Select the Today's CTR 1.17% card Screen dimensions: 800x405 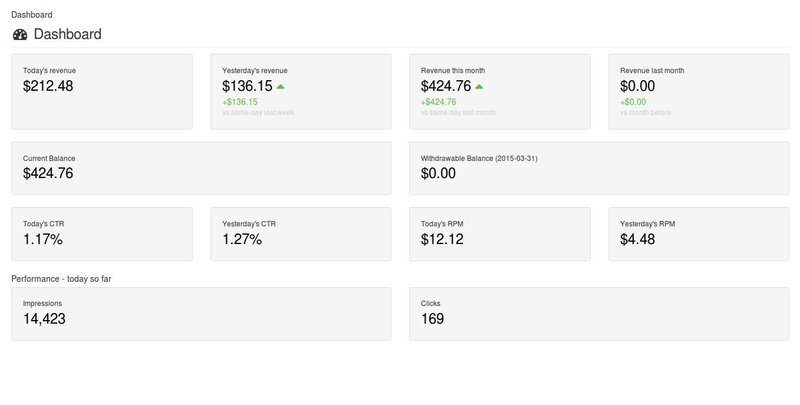102,234
